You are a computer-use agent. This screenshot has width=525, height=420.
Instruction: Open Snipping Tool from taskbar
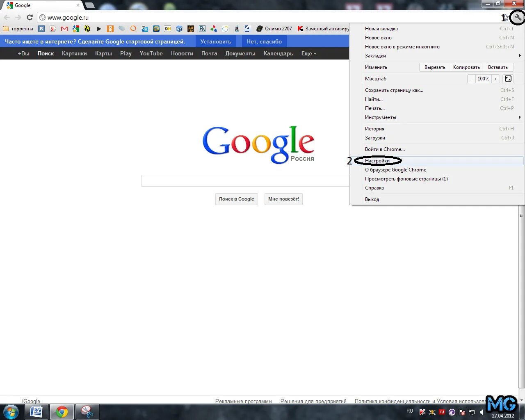(x=87, y=411)
